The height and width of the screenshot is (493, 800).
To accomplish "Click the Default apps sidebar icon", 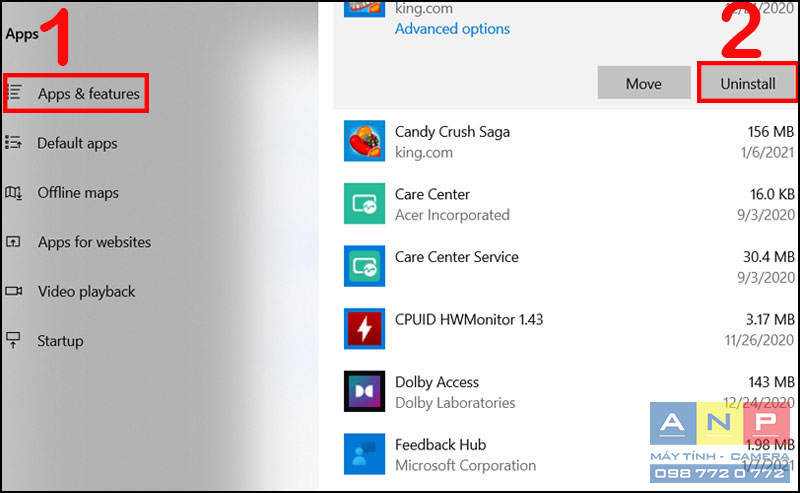I will tap(13, 142).
